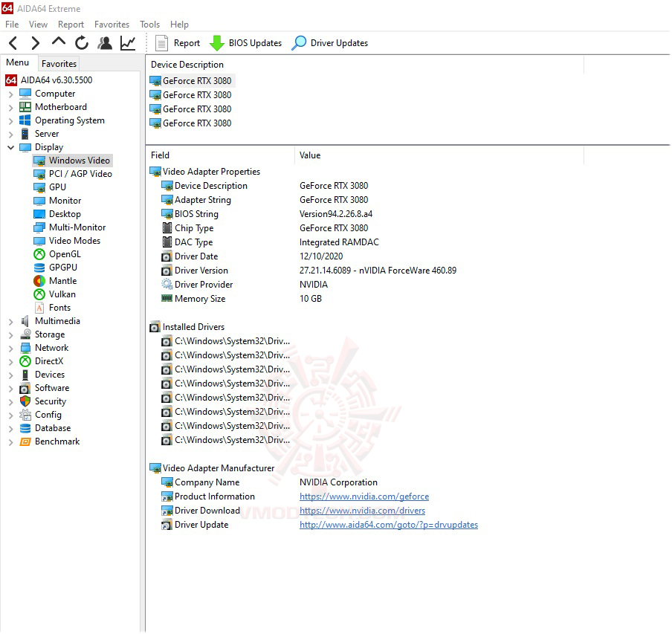Select first GeForce RTX 3080 device entry

coord(192,81)
